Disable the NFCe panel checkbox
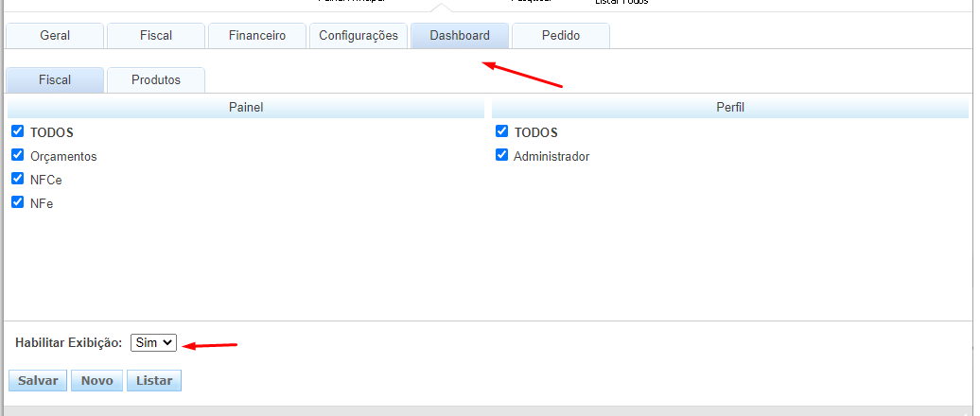980x416 pixels. click(x=17, y=179)
